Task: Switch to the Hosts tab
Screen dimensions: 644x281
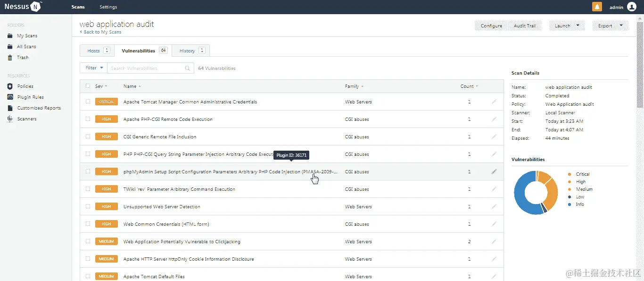Action: [x=97, y=51]
